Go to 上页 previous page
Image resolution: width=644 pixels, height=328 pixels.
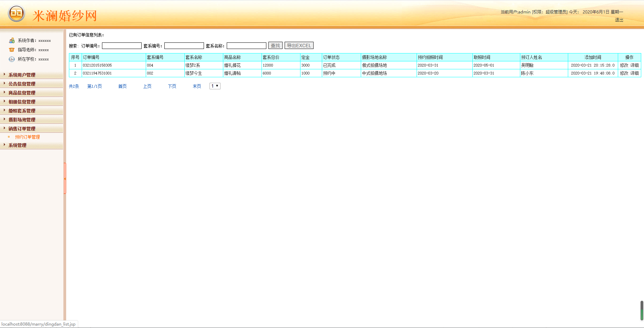147,86
